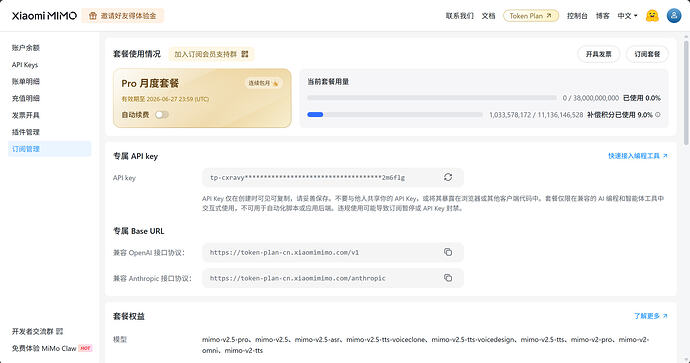
Task: Click the Token Plan pill button
Action: point(531,16)
